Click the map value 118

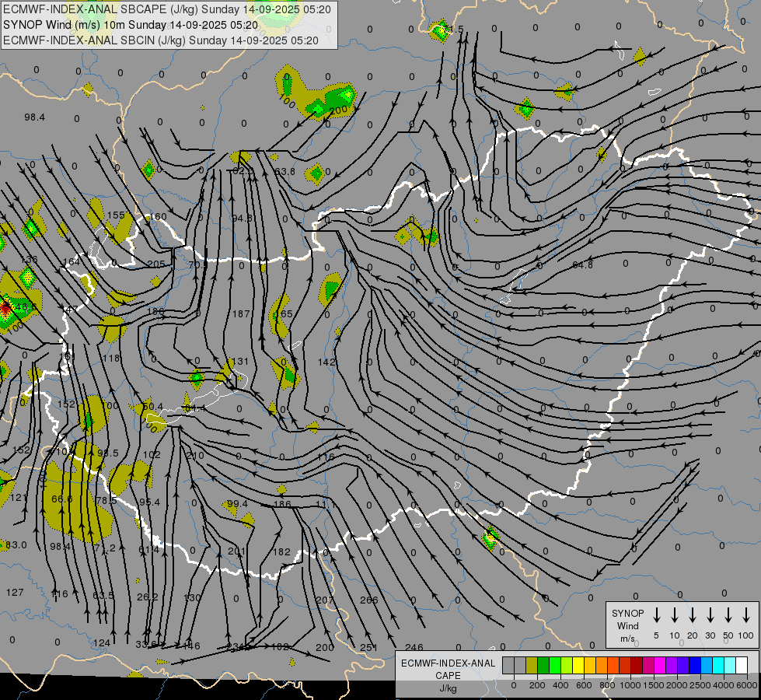coord(111,359)
